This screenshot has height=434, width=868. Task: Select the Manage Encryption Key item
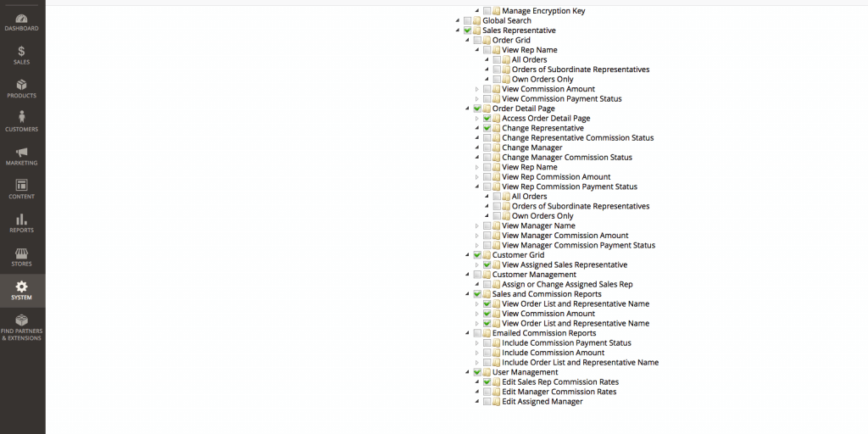coord(542,11)
